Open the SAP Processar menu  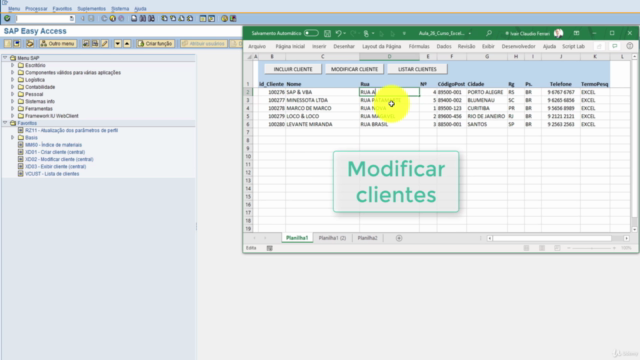coord(36,9)
